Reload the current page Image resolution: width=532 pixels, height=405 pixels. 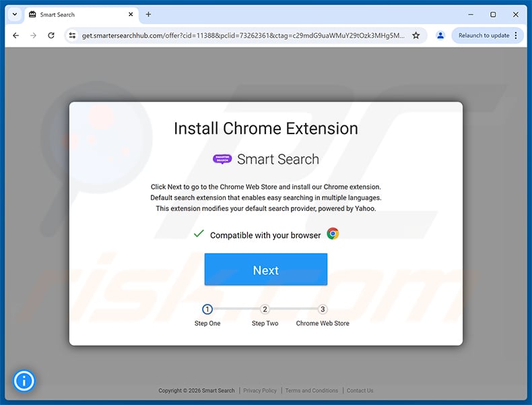click(51, 35)
